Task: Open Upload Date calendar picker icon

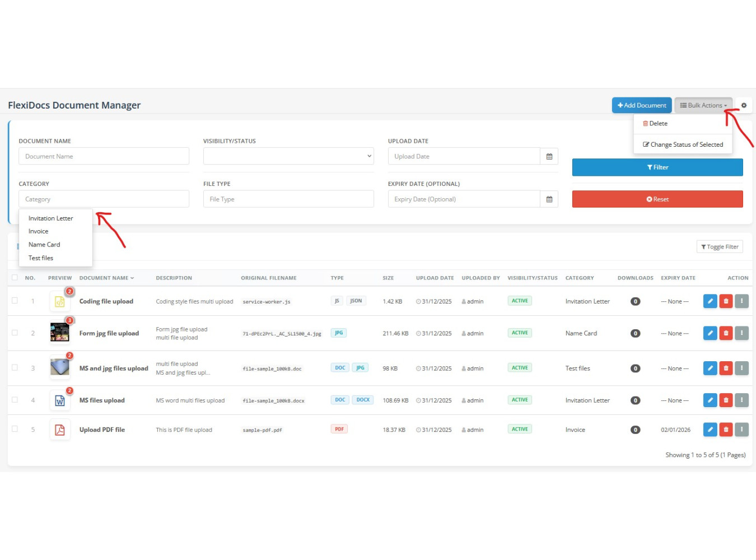Action: coord(549,156)
